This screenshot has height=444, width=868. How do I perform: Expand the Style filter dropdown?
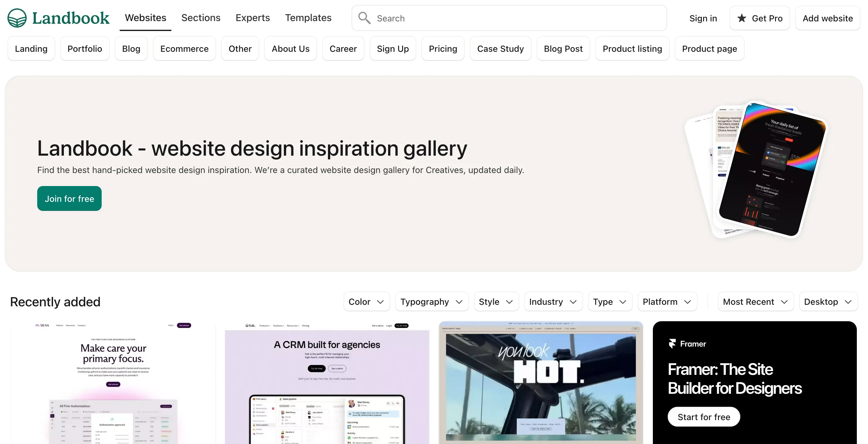pos(496,301)
